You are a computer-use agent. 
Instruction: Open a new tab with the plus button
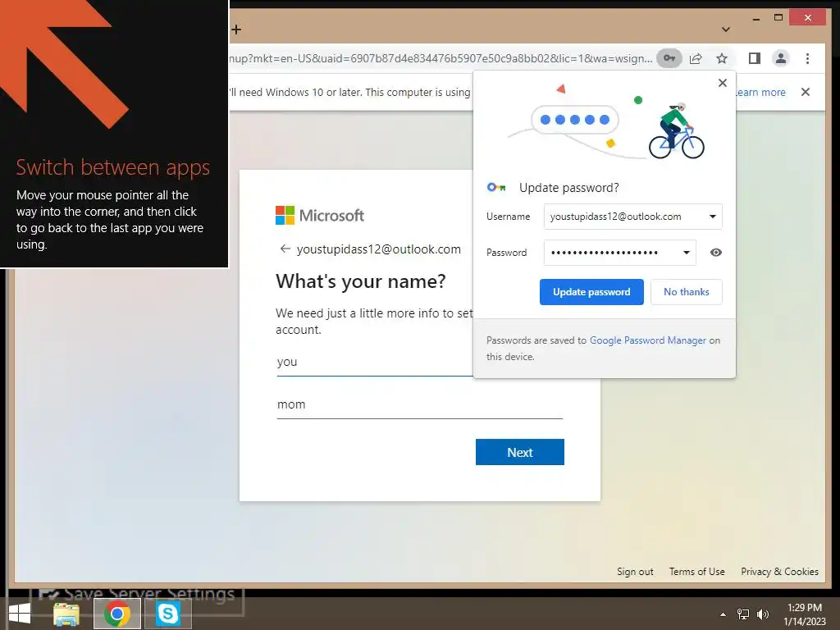point(236,30)
